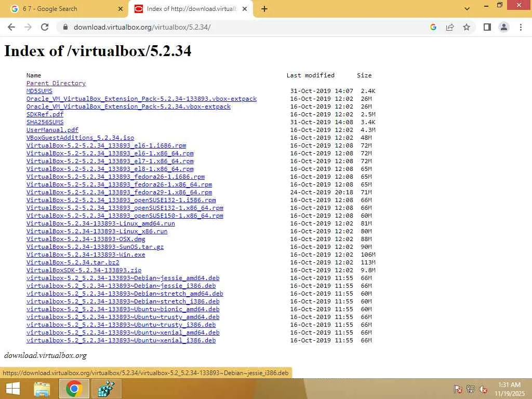Download the el6-1.x86_64.rpm package
Image resolution: width=532 pixels, height=399 pixels.
pyautogui.click(x=110, y=153)
